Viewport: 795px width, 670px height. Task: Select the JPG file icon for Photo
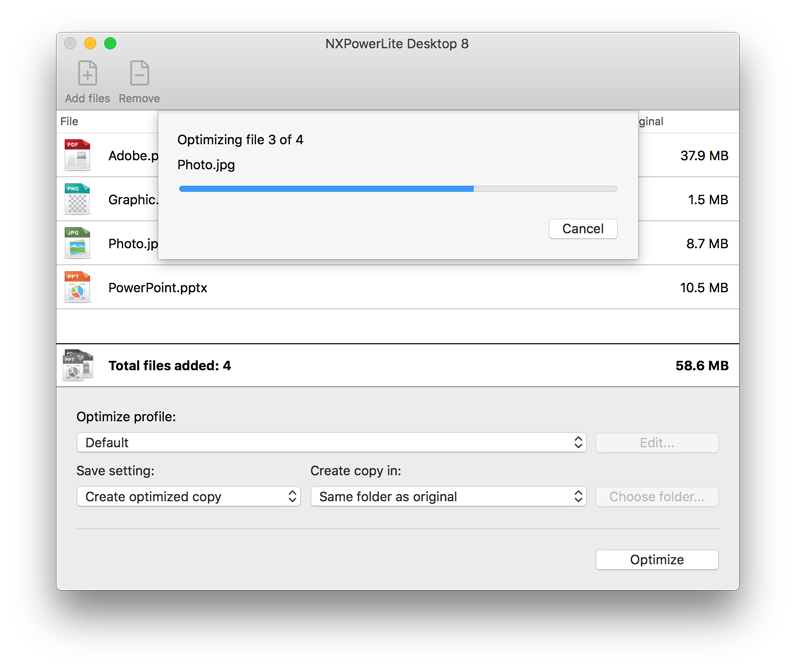click(x=77, y=243)
